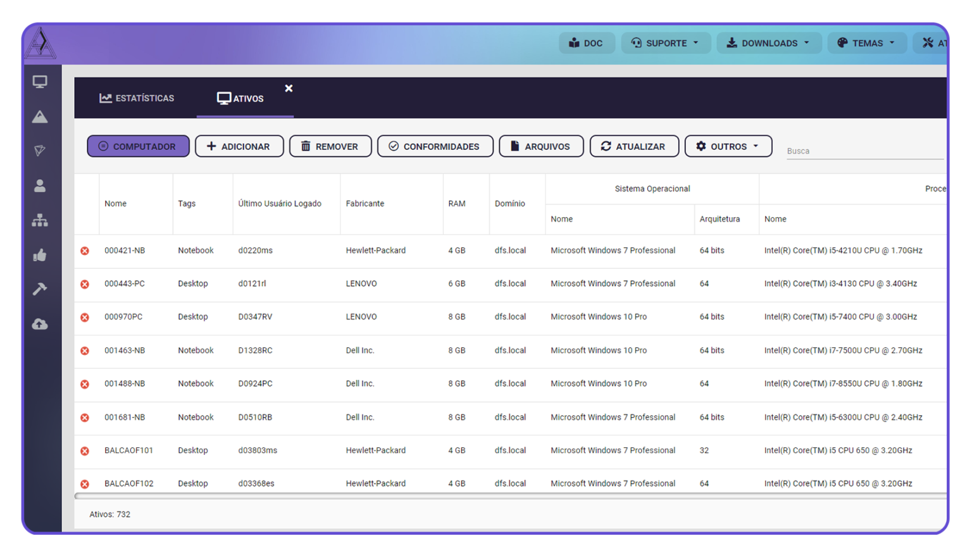Click the thumbs-up sidebar icon
The height and width of the screenshot is (560, 972).
point(40,255)
